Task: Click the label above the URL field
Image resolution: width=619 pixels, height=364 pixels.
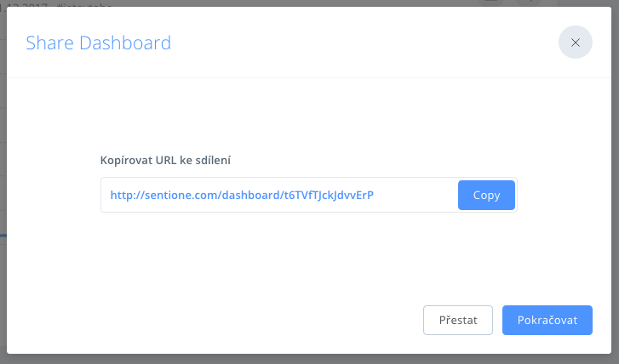Action: pyautogui.click(x=167, y=160)
